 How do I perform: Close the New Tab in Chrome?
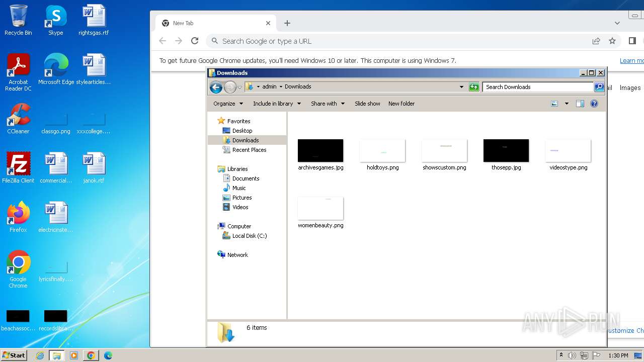pyautogui.click(x=268, y=23)
